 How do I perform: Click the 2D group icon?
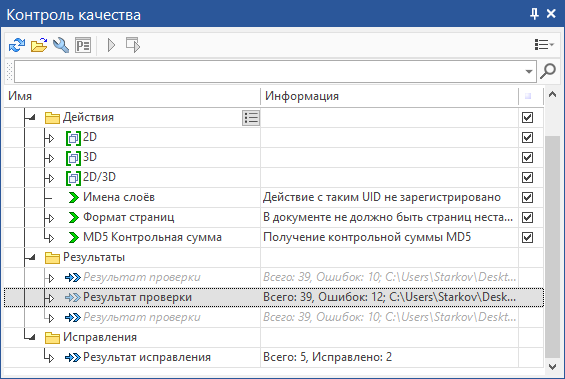pos(74,138)
